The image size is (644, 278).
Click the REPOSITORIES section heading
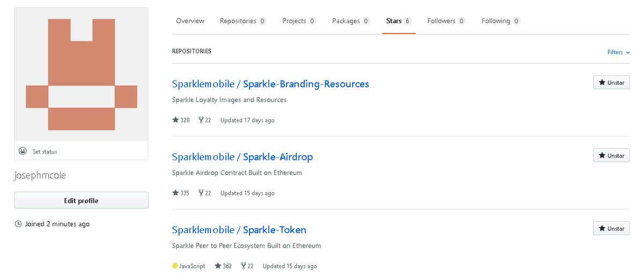(192, 52)
